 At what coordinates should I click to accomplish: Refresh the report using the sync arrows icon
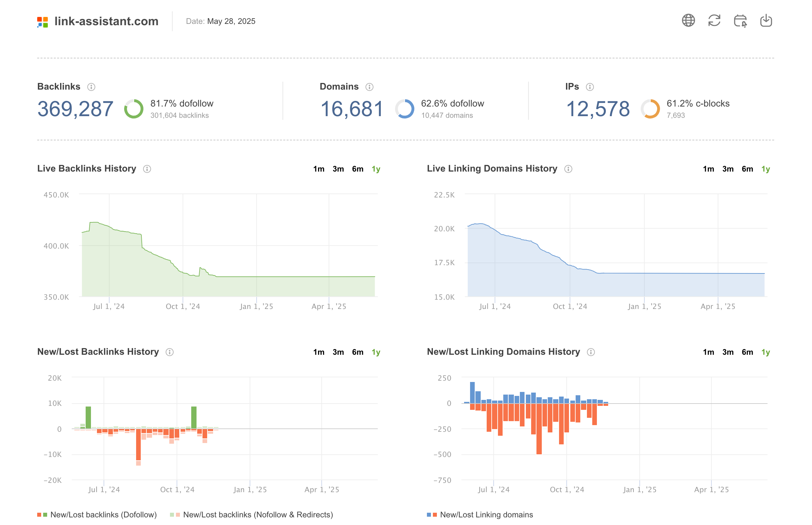714,21
